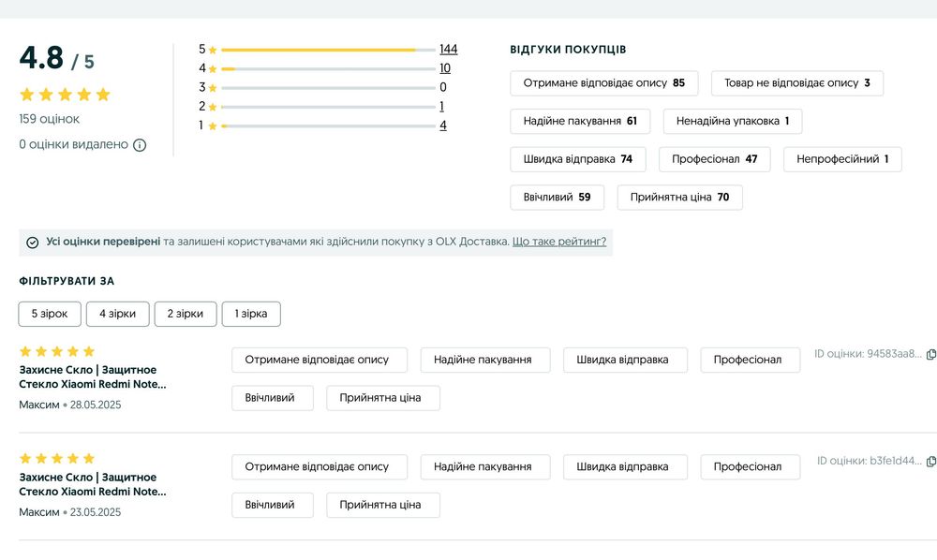Copy second review's rating ID

(x=930, y=461)
